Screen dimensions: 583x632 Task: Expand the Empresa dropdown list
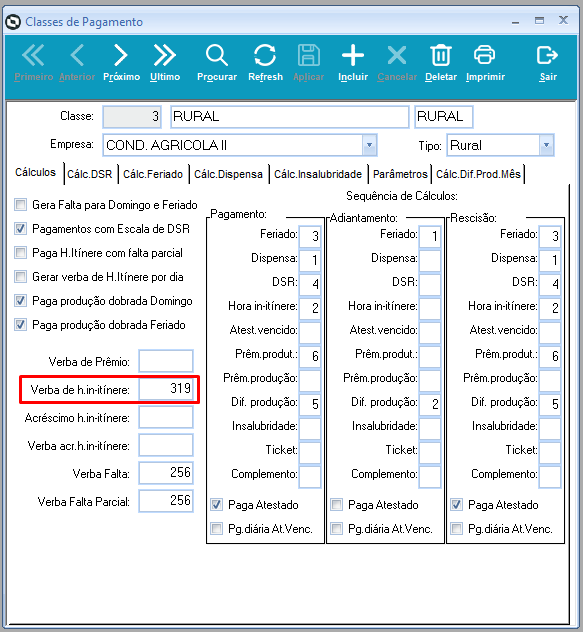click(369, 145)
